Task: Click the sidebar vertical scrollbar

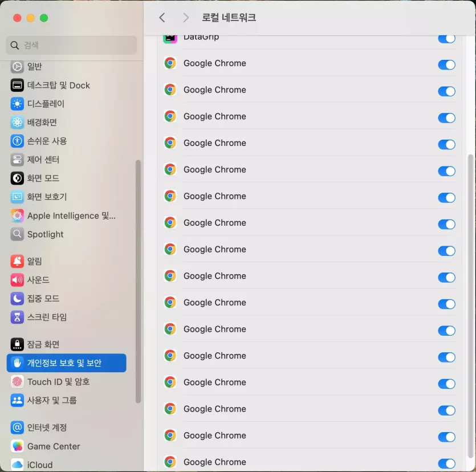Action: (138, 282)
